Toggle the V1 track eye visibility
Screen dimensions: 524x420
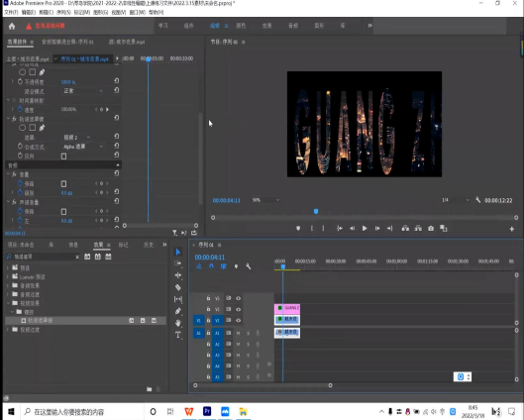pyautogui.click(x=239, y=320)
